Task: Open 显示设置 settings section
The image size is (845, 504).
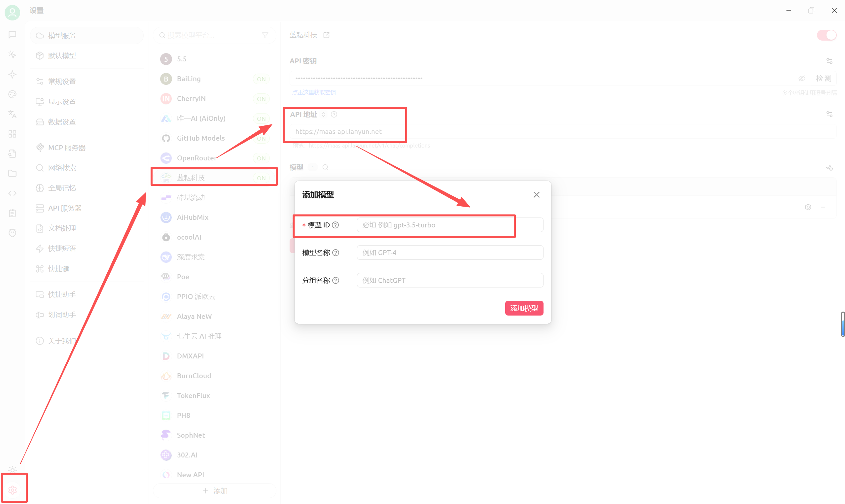Action: click(87, 102)
